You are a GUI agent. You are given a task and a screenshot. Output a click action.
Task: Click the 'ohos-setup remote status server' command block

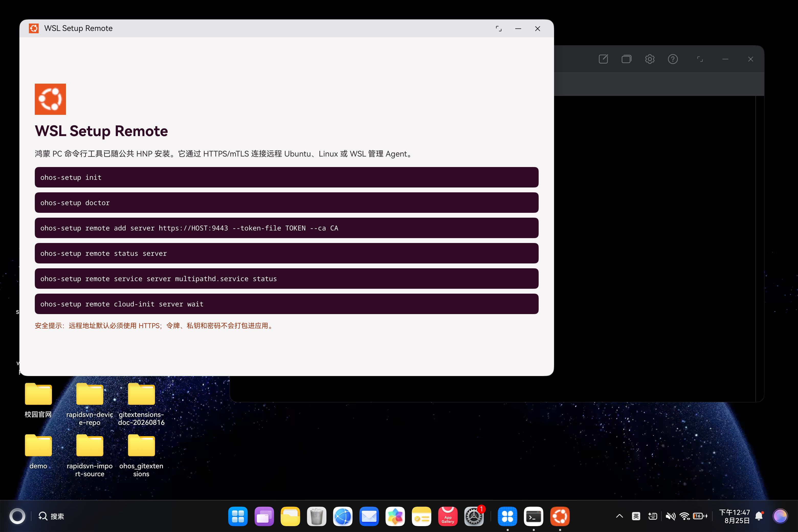tap(286, 253)
